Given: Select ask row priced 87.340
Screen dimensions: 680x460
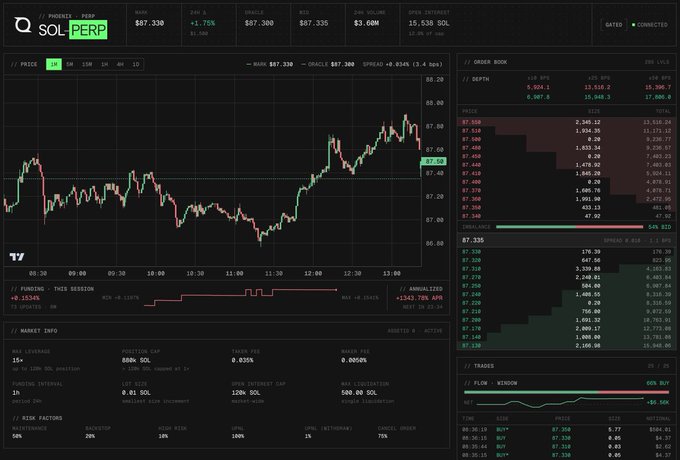Looking at the screenshot, I should 566,216.
